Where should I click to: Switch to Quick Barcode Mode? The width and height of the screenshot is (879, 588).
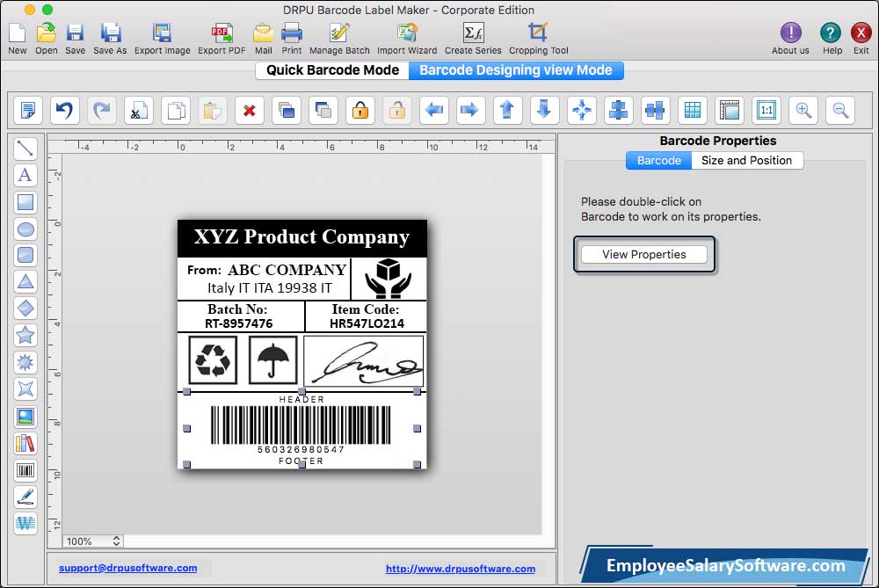[332, 70]
